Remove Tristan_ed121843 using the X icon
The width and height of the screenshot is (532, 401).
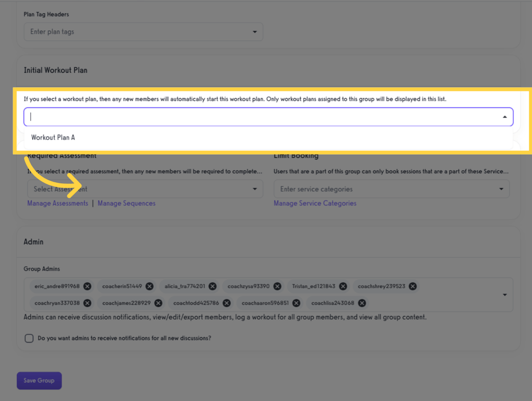click(x=343, y=286)
